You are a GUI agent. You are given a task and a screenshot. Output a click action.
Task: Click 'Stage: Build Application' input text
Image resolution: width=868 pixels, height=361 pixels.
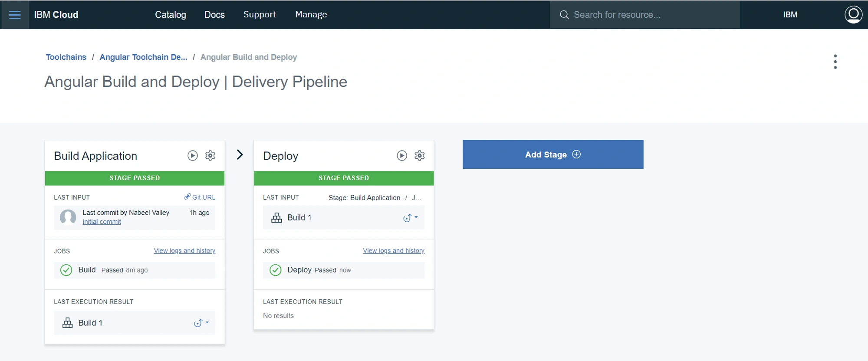[365, 197]
